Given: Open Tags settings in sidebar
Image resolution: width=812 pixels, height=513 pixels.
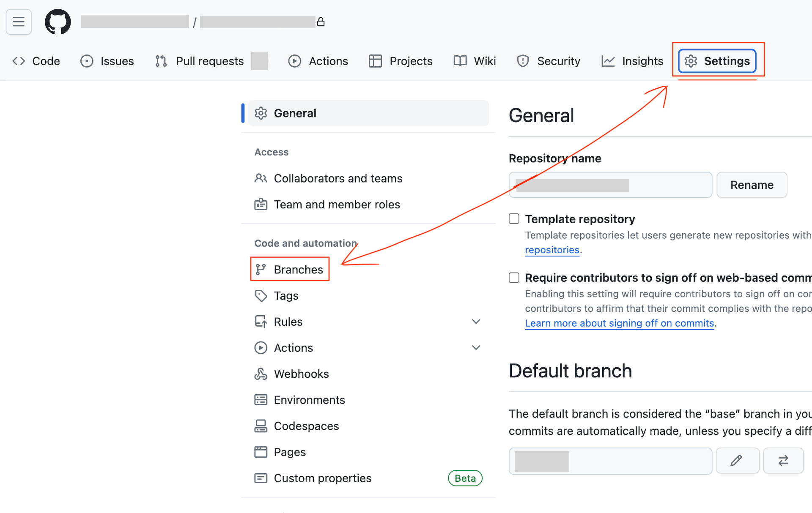Looking at the screenshot, I should [285, 295].
